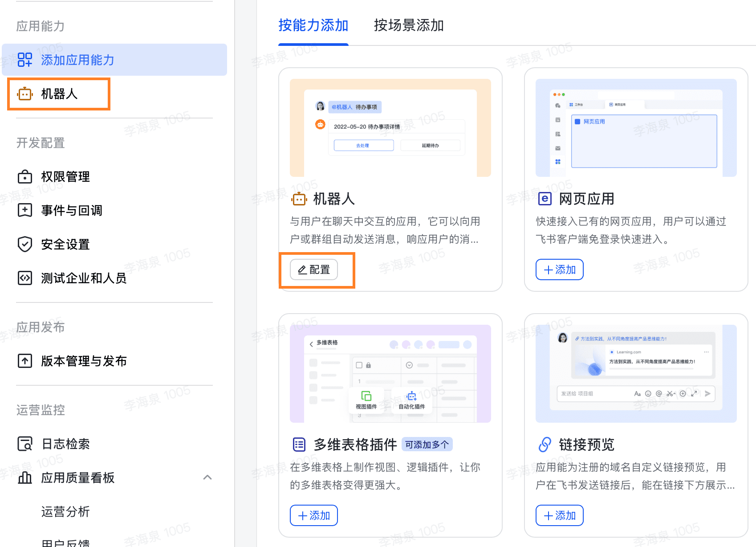Add the 网页应用 capability
The image size is (756, 547).
coord(559,269)
